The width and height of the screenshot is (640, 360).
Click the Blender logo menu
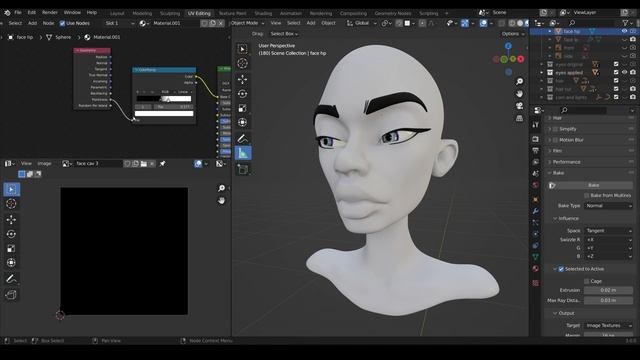[7, 13]
